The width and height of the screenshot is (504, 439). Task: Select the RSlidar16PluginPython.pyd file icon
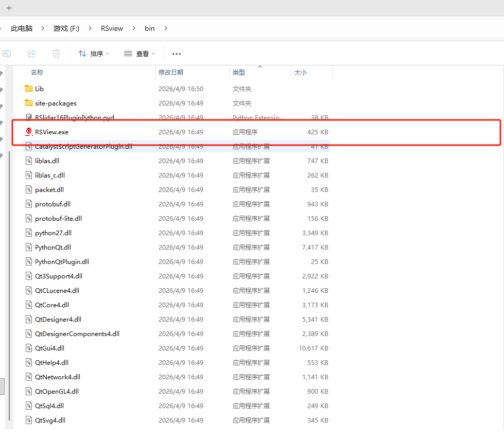(29, 117)
